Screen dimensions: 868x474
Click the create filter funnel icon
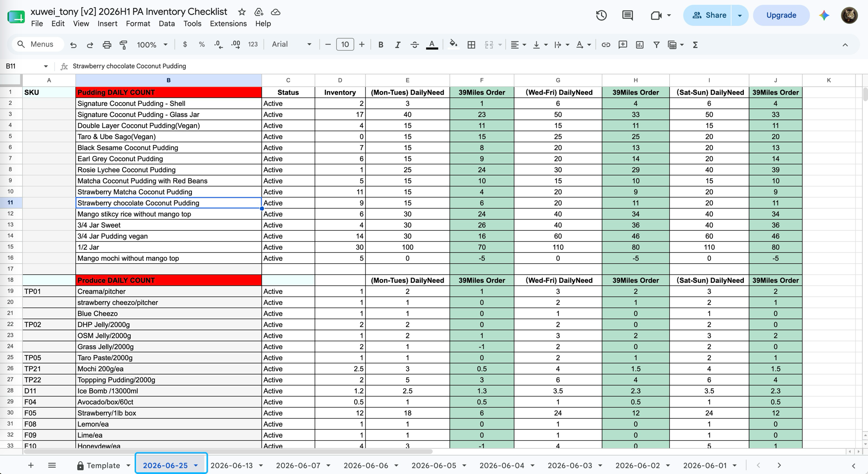657,45
